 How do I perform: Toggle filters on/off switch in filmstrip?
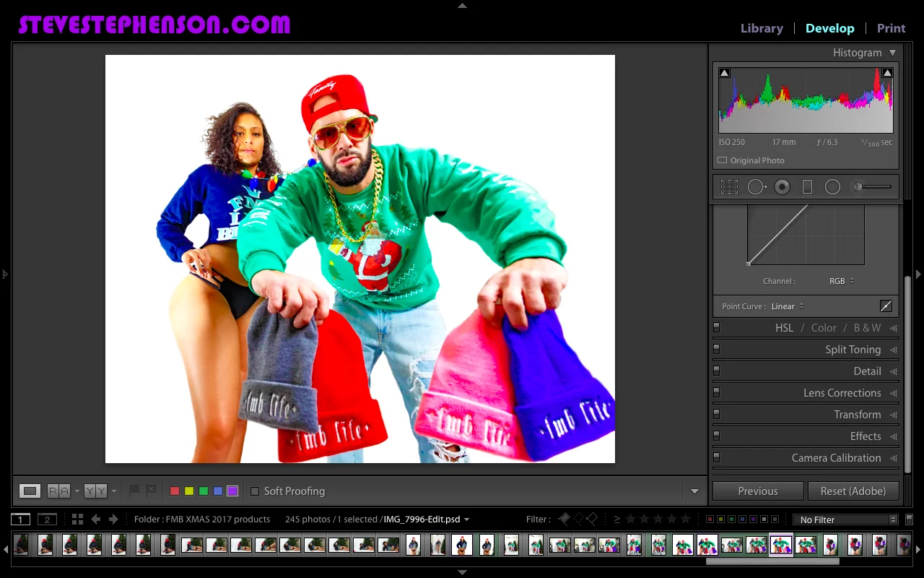pos(909,519)
